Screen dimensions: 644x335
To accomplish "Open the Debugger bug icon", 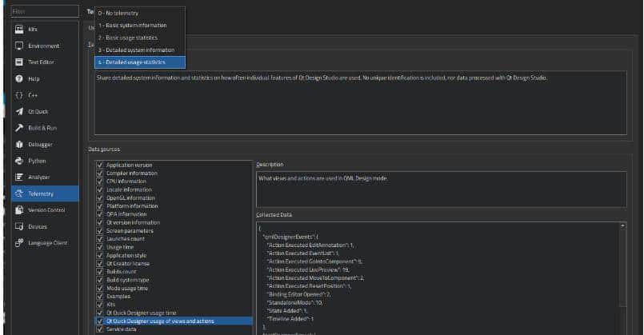I will pos(19,144).
